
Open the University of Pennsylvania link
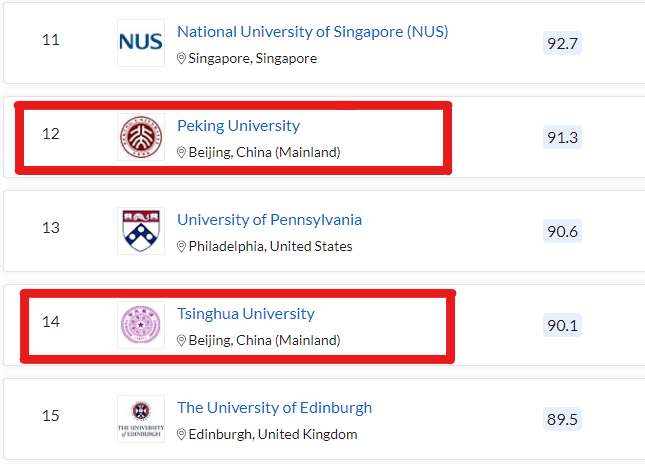pos(269,220)
